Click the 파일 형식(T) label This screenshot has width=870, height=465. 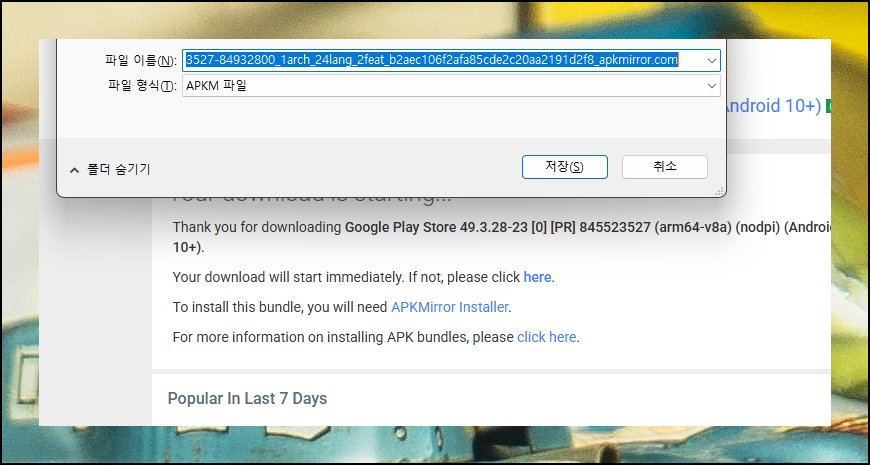142,86
